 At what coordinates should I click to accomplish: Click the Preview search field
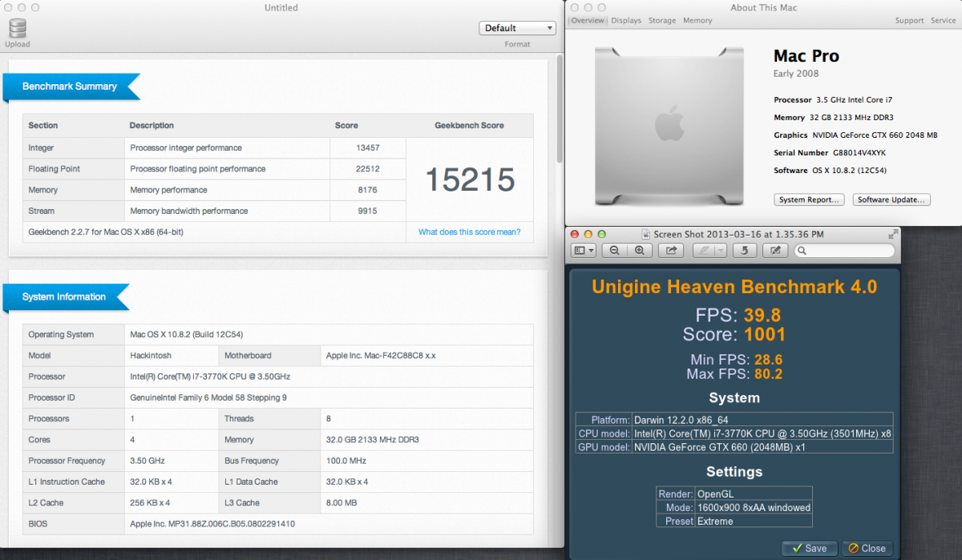click(x=844, y=251)
